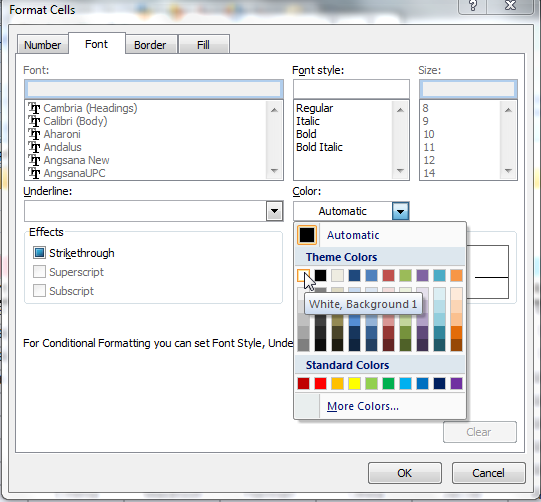Viewport: 541px width, 502px height.
Task: Open More Colors dialog
Action: [363, 406]
